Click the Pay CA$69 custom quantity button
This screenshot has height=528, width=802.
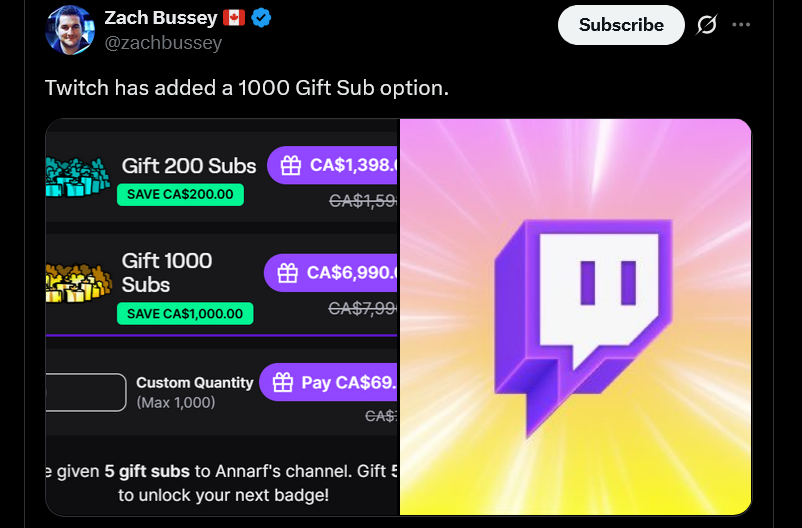(x=328, y=382)
